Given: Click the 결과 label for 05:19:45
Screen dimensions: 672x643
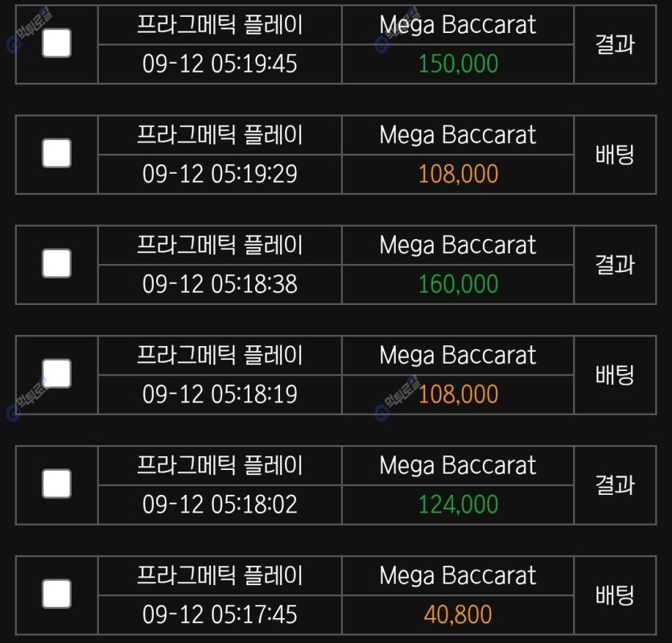Looking at the screenshot, I should point(615,44).
